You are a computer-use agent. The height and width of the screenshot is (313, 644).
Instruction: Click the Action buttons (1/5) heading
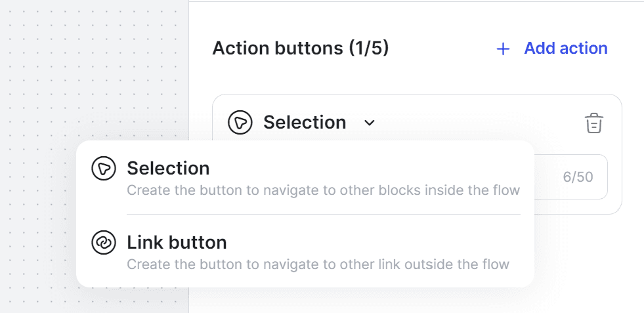click(300, 49)
